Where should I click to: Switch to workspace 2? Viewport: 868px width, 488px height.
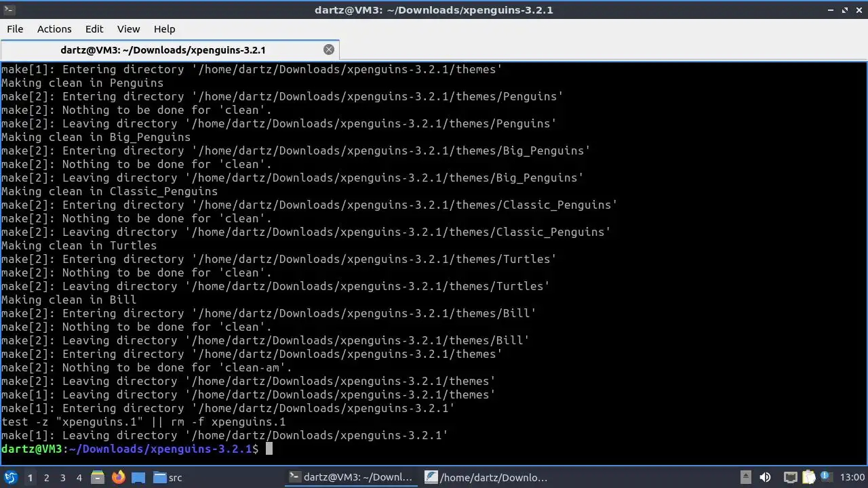click(x=46, y=478)
